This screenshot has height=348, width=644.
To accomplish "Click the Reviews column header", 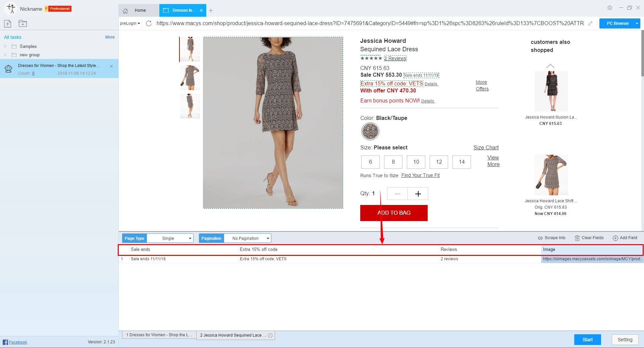I will tap(490, 250).
